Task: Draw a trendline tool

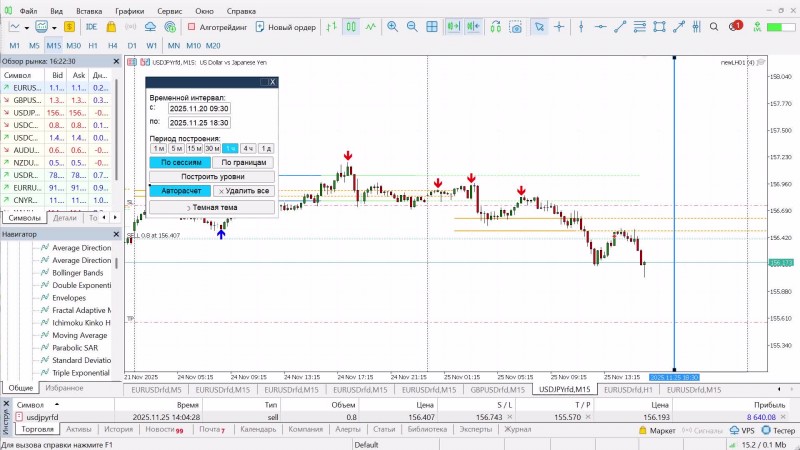Action: point(620,27)
